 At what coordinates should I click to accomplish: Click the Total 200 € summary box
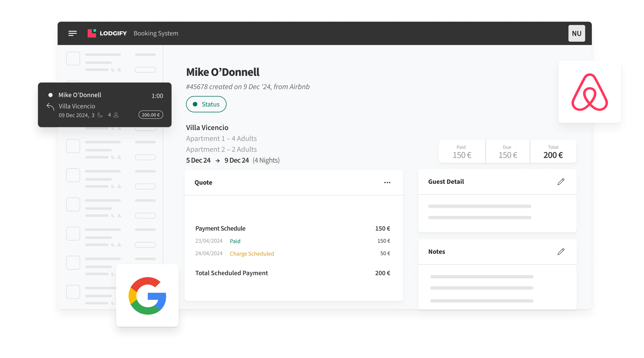553,152
